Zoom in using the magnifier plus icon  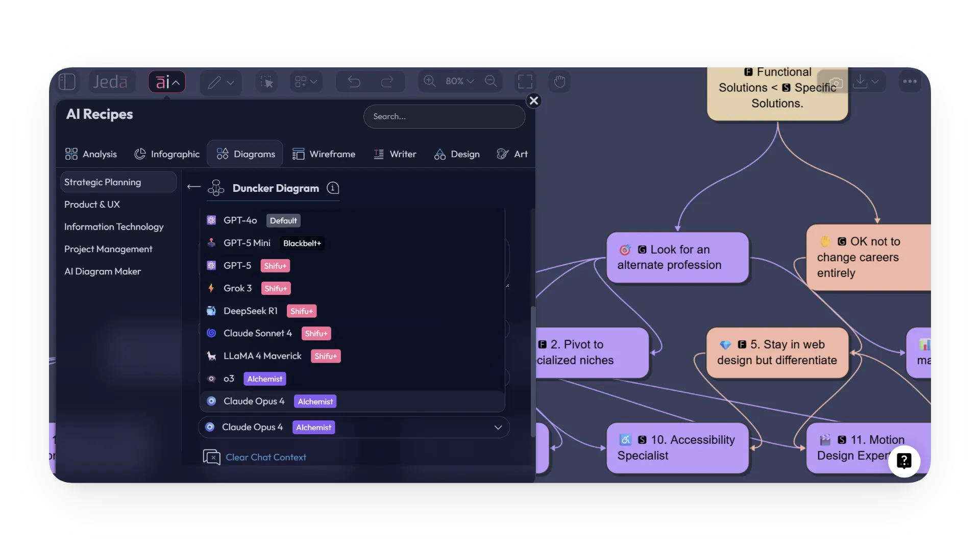pos(429,81)
